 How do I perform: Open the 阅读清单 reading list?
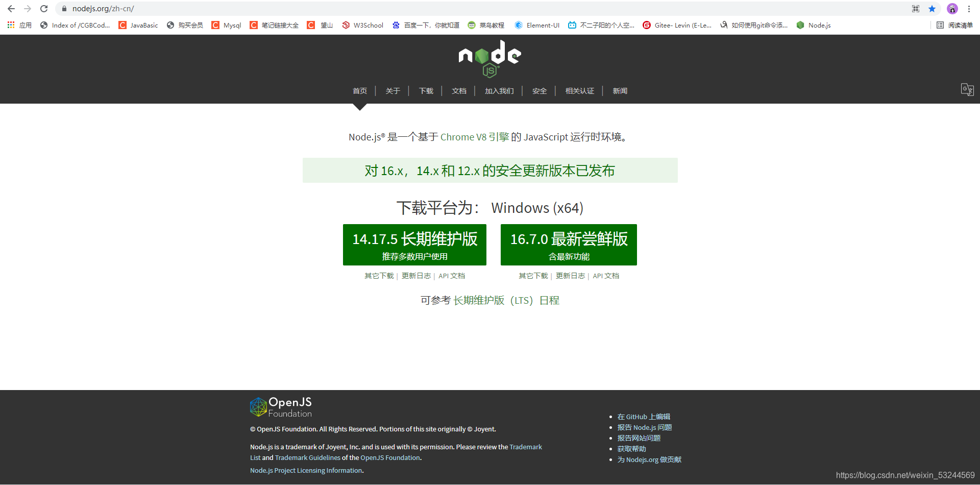pos(954,25)
